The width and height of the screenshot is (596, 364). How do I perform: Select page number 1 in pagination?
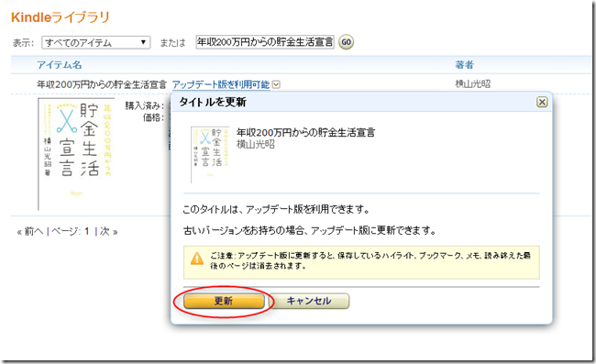click(x=87, y=231)
